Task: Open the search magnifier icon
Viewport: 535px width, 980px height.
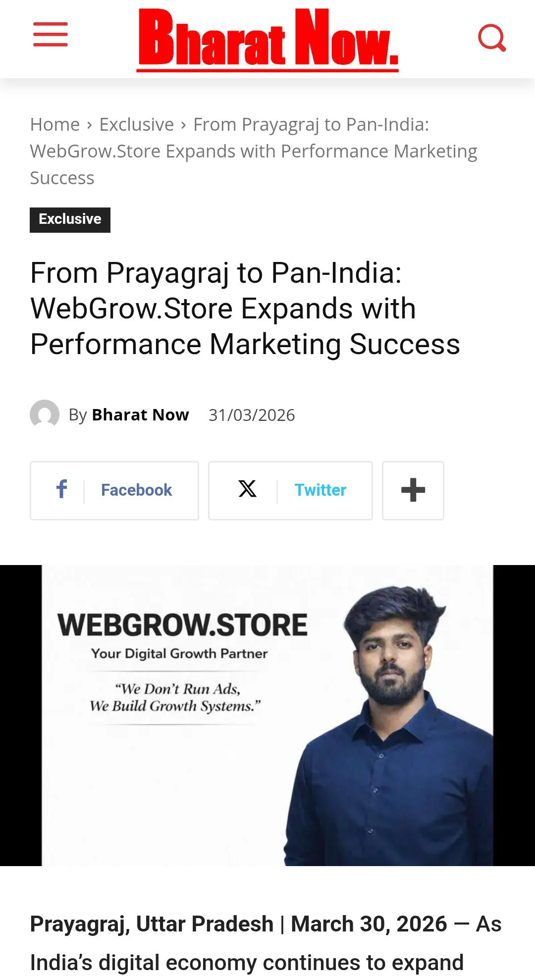Action: pyautogui.click(x=492, y=38)
